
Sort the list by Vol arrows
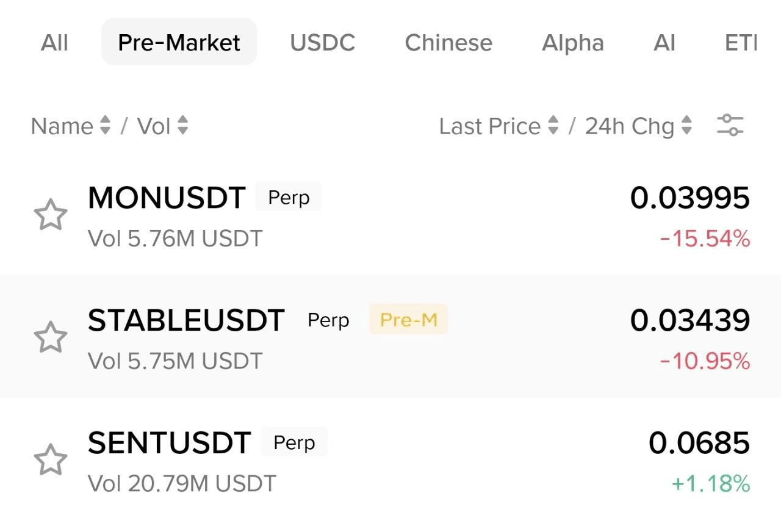(x=182, y=126)
